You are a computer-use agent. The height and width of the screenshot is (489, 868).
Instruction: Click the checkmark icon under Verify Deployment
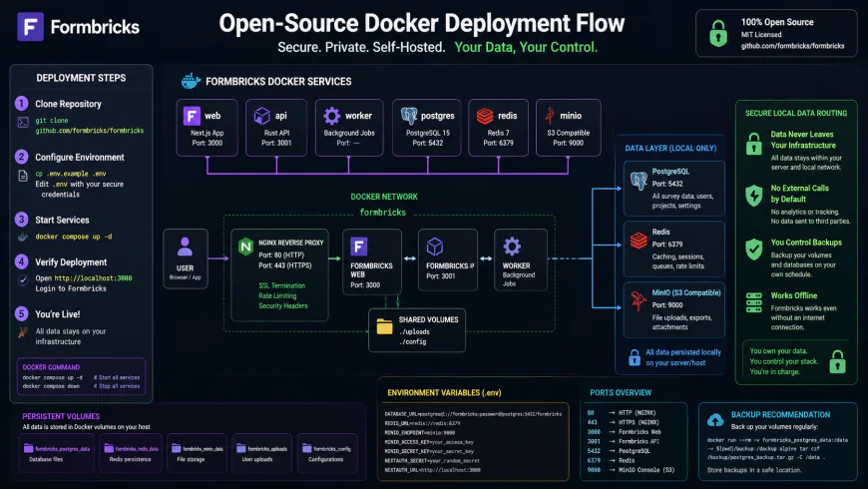coord(23,280)
